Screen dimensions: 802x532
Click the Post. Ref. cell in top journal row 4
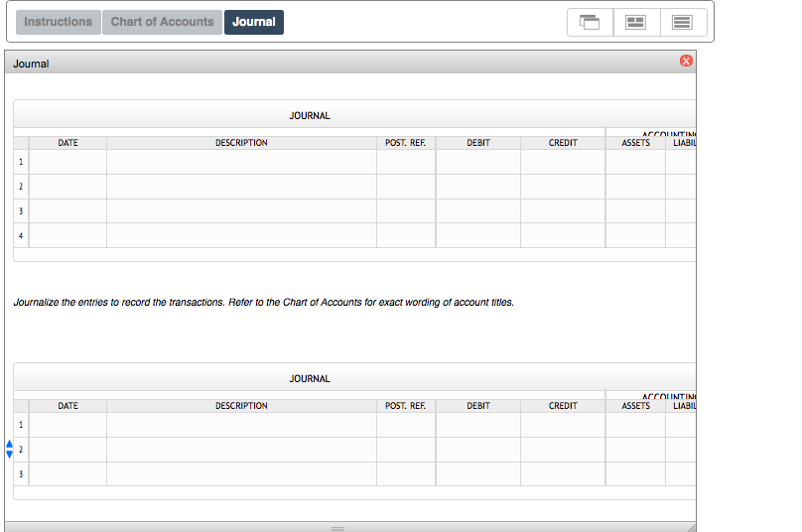click(406, 235)
